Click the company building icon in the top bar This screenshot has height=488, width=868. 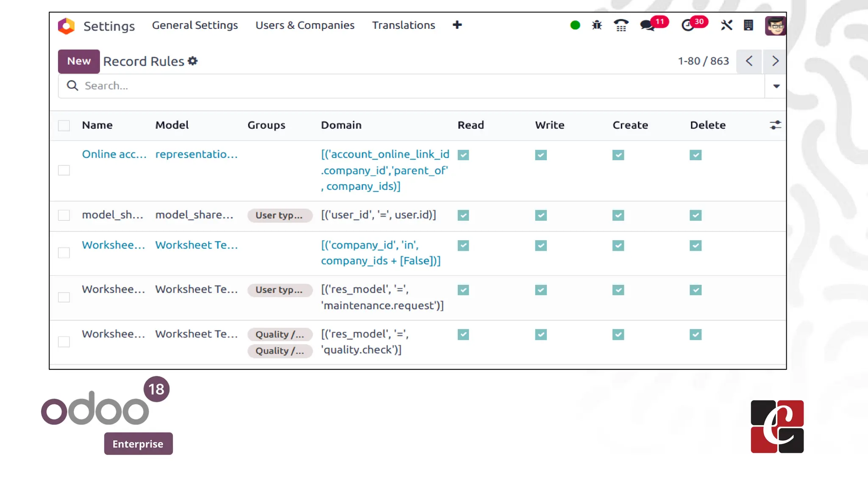748,25
